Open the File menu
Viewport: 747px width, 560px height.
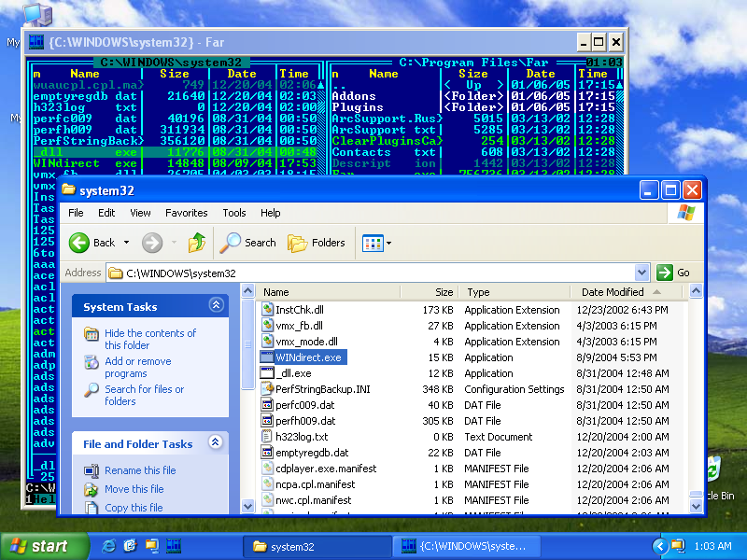pos(76,213)
